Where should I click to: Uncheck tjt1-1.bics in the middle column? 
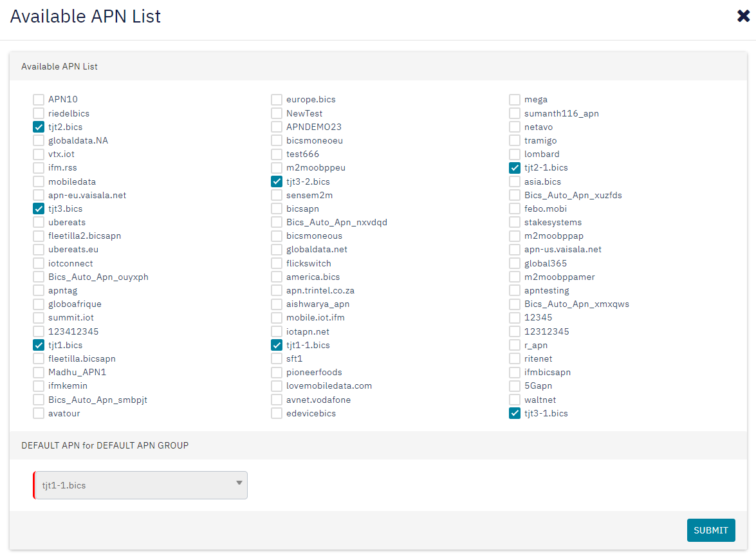276,345
